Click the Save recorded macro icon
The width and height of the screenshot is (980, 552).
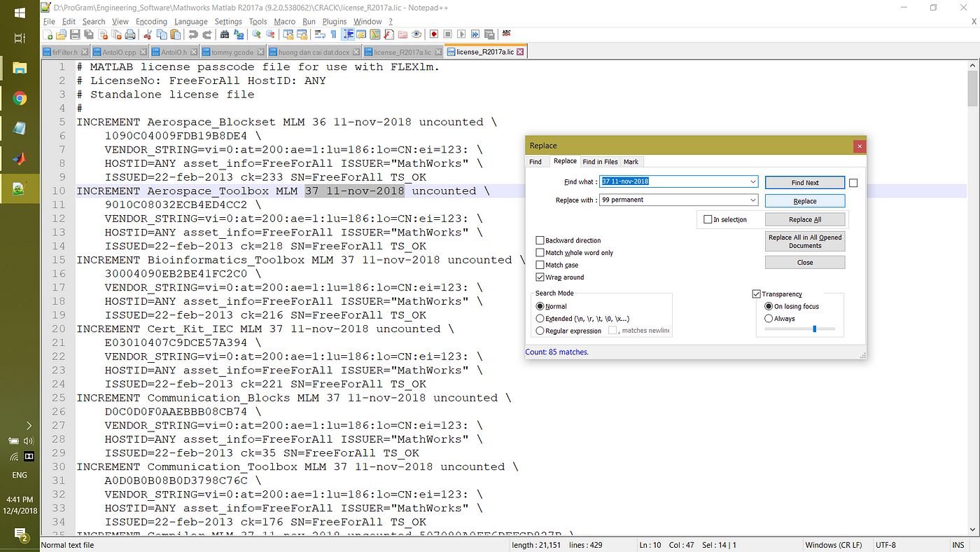[x=489, y=34]
